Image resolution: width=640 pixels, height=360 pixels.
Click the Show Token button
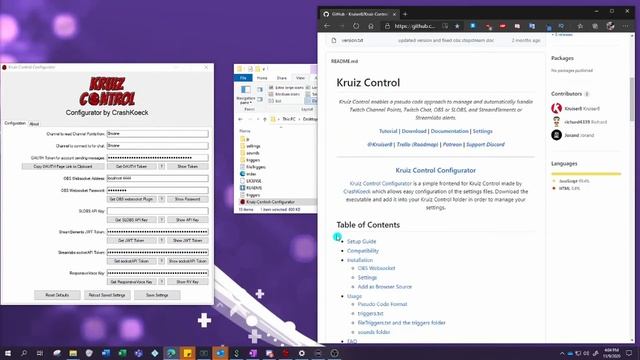click(188, 167)
